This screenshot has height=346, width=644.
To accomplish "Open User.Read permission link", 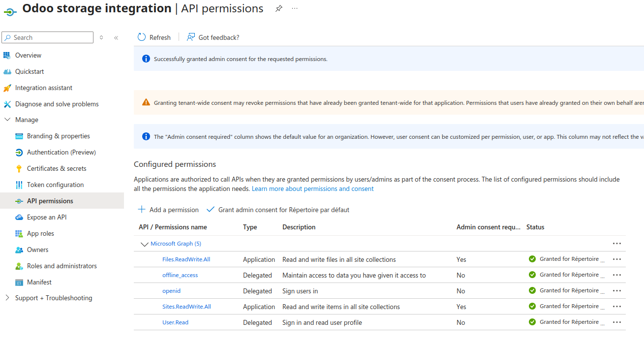I will [175, 322].
